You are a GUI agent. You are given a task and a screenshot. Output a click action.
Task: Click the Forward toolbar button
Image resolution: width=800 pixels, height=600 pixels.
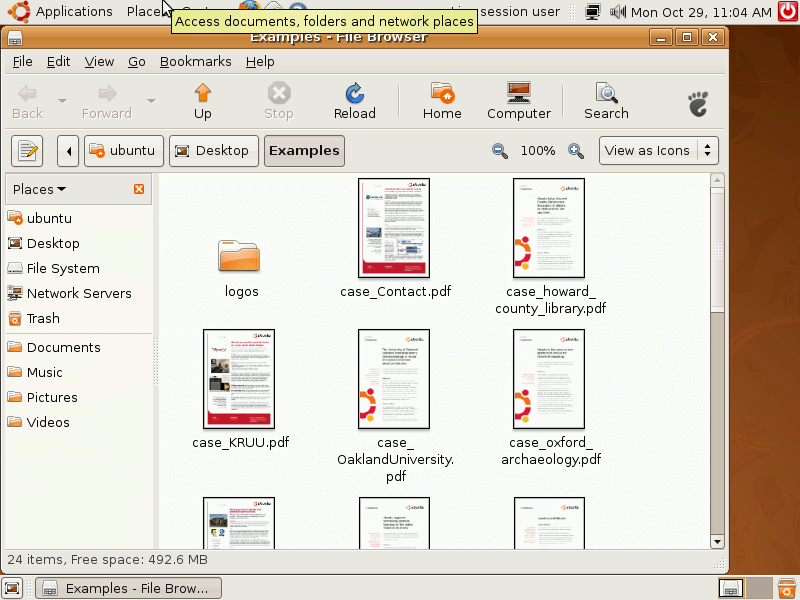click(107, 102)
